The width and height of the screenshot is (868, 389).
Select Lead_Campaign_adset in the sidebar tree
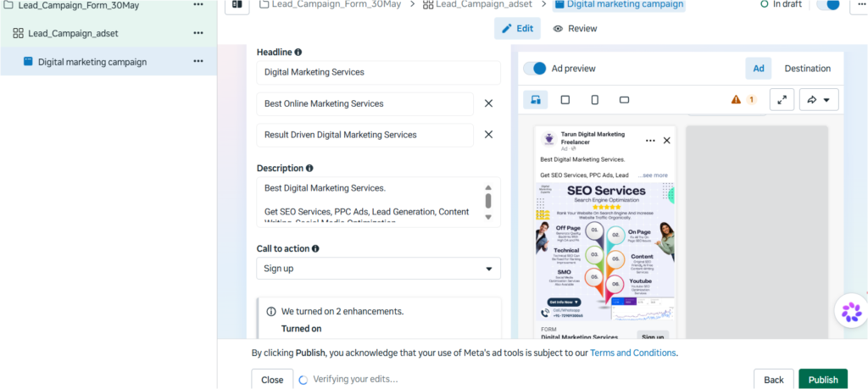point(73,33)
